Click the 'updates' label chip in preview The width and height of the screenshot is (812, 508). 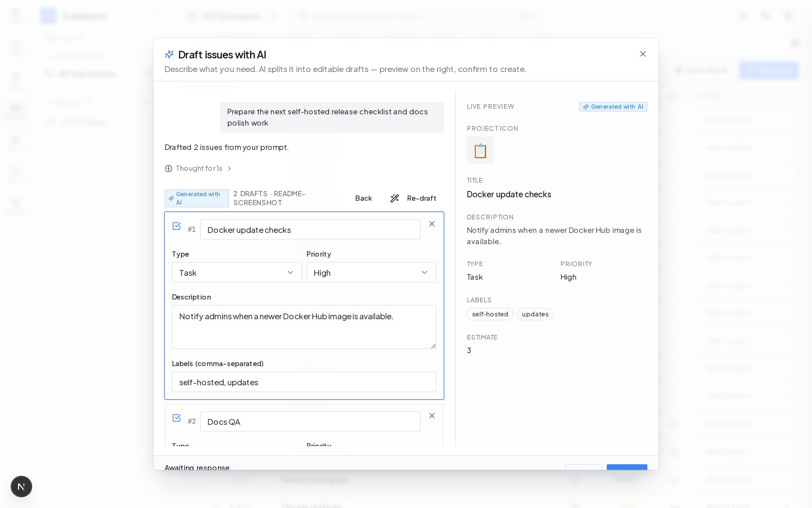click(535, 314)
